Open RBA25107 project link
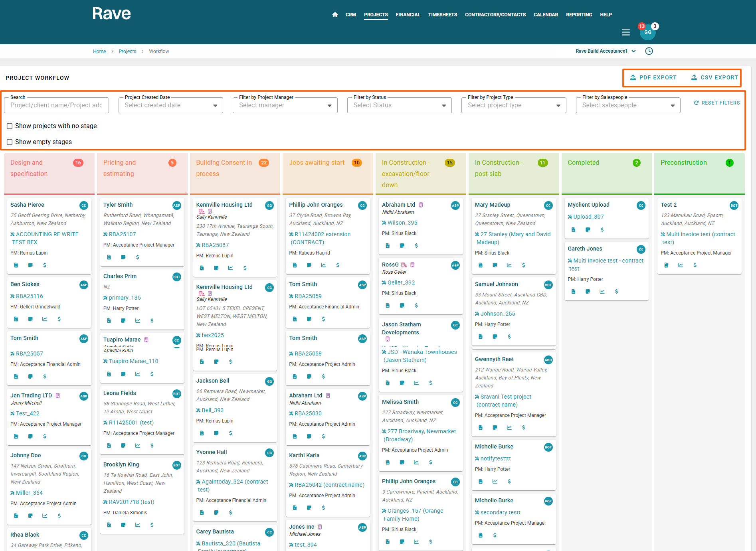 pos(122,235)
